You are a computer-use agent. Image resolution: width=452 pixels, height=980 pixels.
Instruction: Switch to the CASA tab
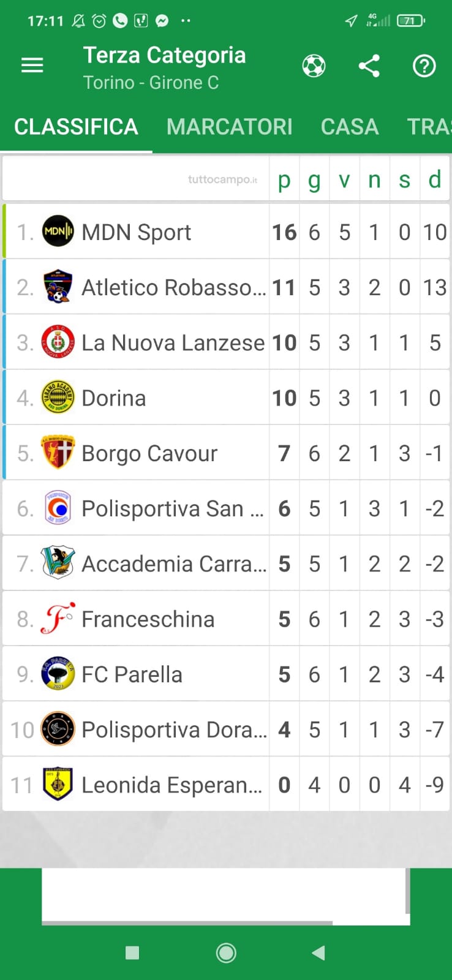pyautogui.click(x=350, y=127)
